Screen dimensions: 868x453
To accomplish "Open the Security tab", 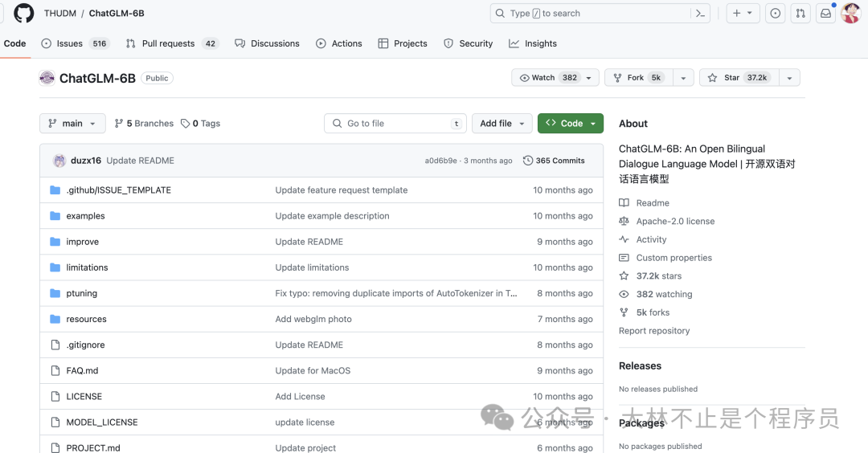I will coord(469,43).
